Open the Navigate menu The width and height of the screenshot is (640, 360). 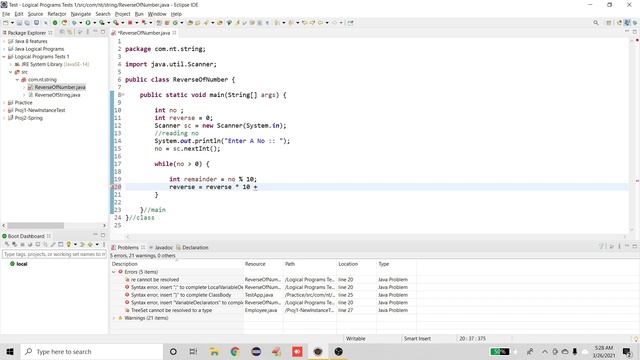(x=81, y=14)
